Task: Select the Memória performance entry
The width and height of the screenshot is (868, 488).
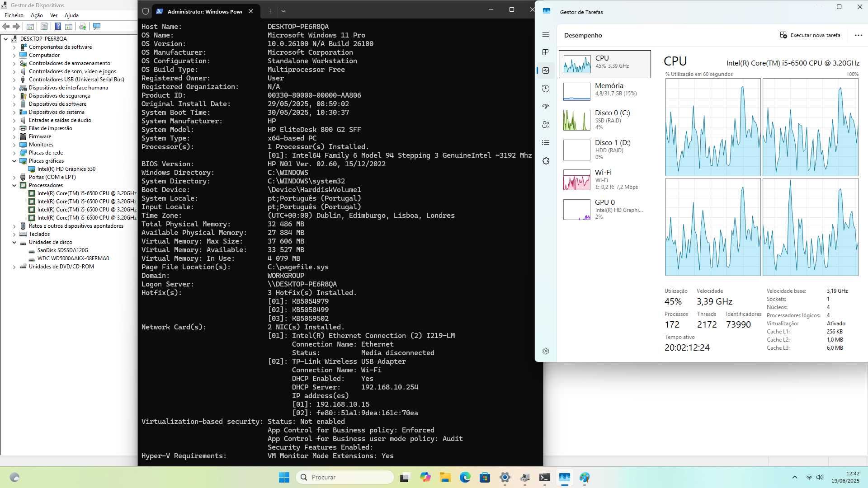Action: pos(605,91)
